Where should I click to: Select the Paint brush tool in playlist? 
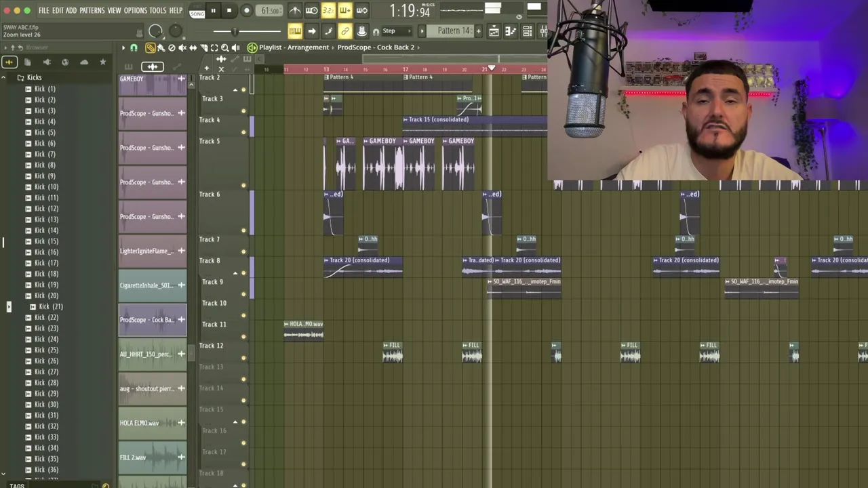tap(161, 47)
